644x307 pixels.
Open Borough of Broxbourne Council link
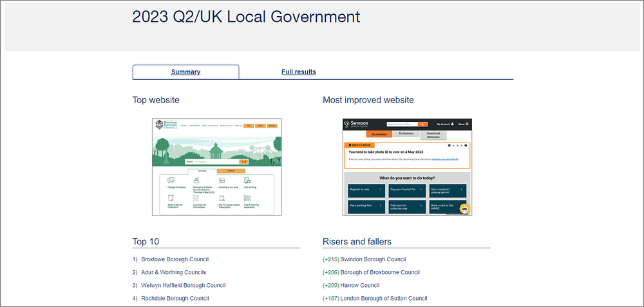tap(380, 272)
